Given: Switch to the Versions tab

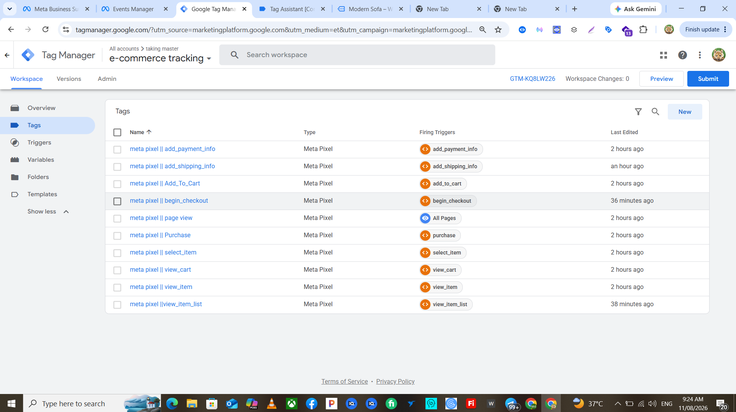Looking at the screenshot, I should tap(69, 79).
